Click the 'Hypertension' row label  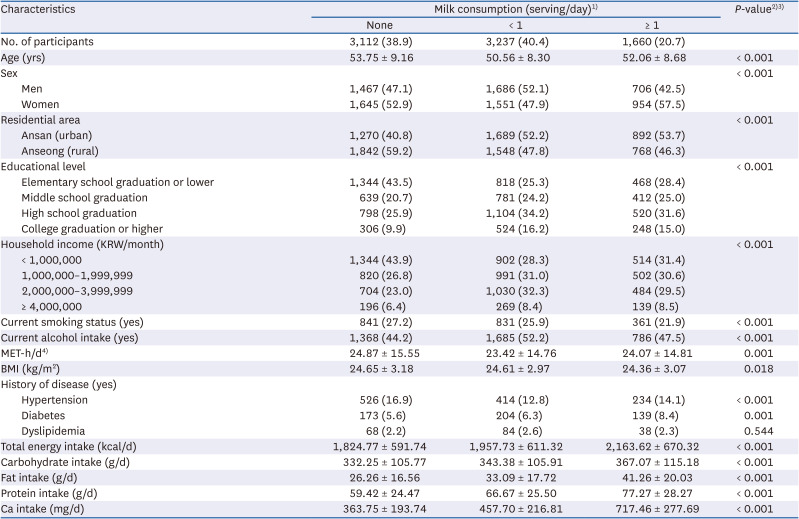point(55,400)
